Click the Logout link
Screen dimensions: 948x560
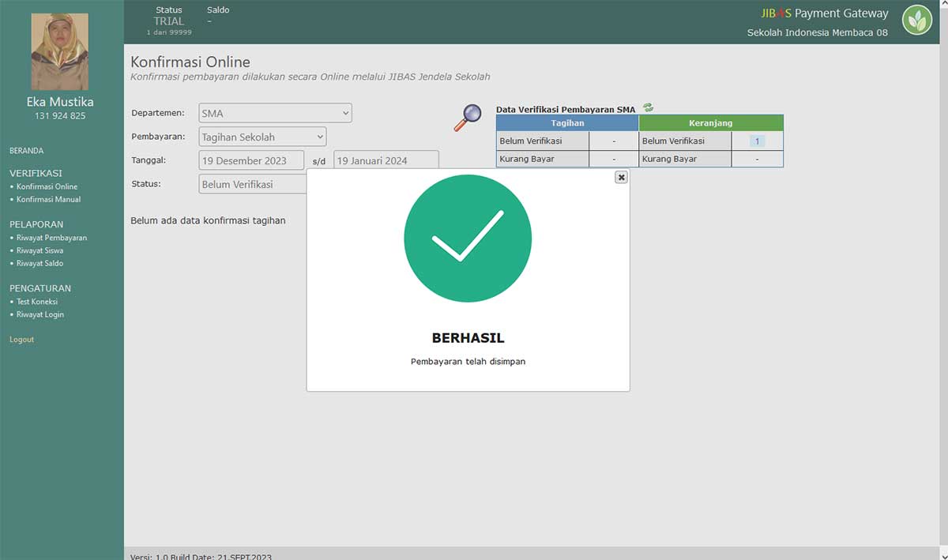pos(22,340)
